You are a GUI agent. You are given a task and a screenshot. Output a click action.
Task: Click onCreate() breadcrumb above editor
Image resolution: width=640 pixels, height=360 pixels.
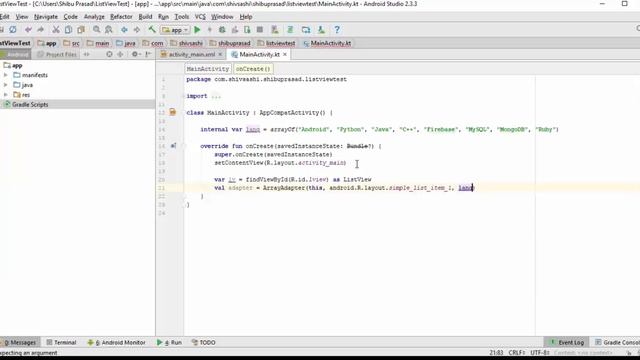click(x=253, y=69)
